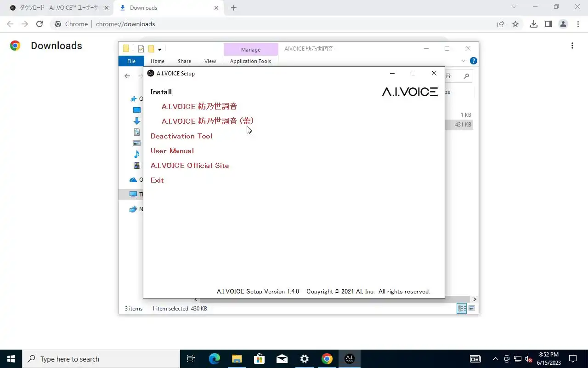Screen dimensions: 588x368
Task: Open the Deactivation Tool
Action: [x=181, y=136]
